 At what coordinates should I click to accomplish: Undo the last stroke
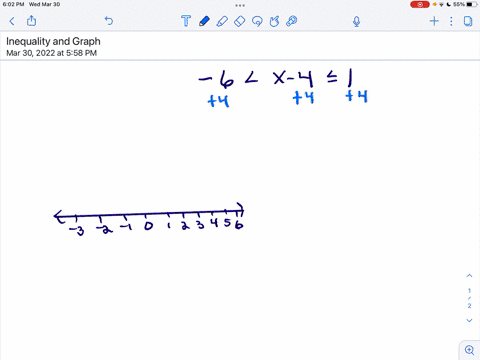tap(109, 21)
